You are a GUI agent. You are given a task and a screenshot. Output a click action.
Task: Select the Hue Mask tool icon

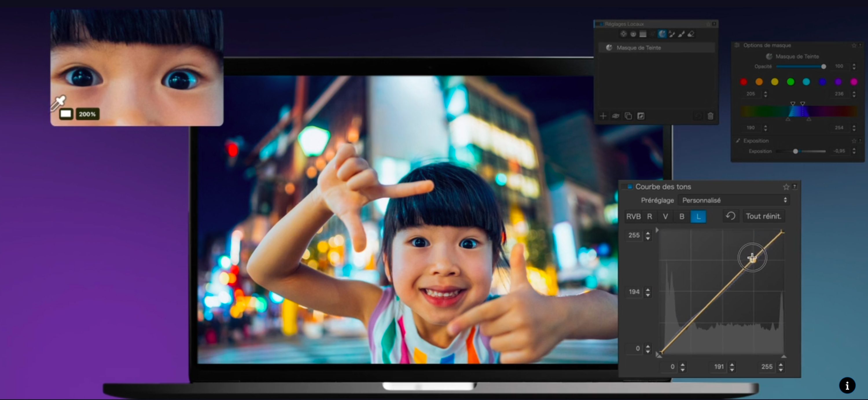662,34
